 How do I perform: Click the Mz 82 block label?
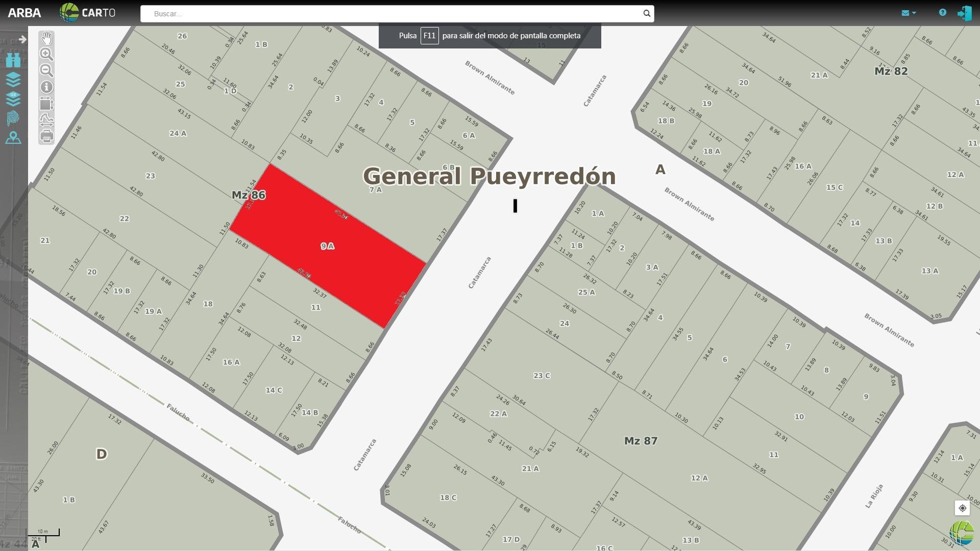coord(891,71)
